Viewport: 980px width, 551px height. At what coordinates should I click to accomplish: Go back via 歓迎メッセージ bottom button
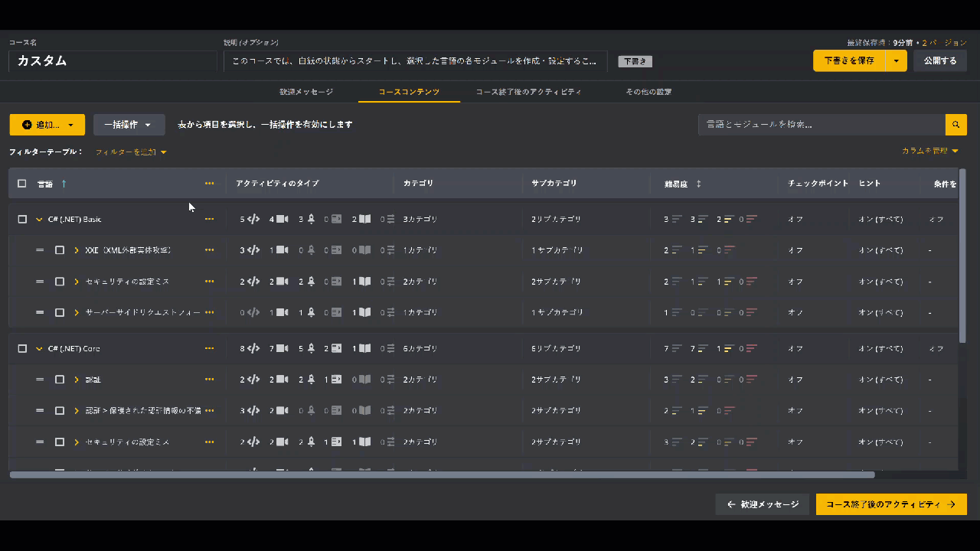point(763,504)
